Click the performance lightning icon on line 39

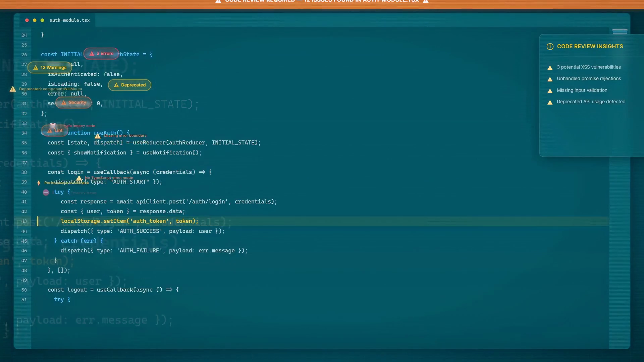click(39, 183)
